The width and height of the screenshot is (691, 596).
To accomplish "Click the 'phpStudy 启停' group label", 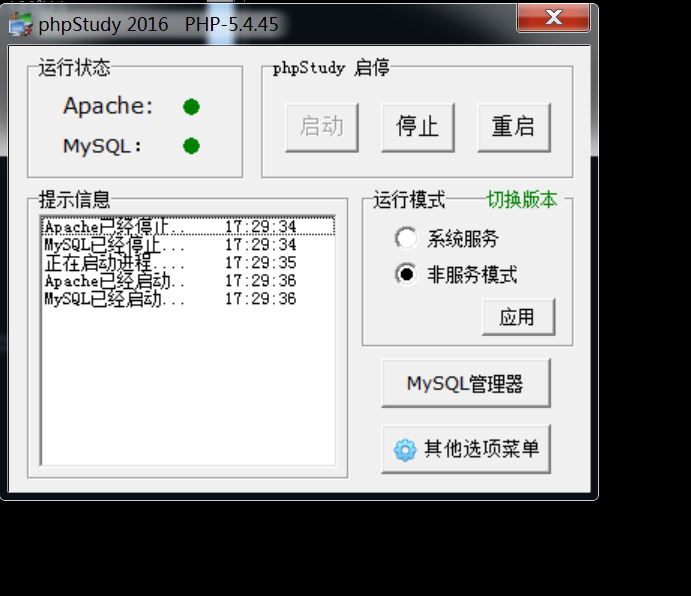I will 331,68.
